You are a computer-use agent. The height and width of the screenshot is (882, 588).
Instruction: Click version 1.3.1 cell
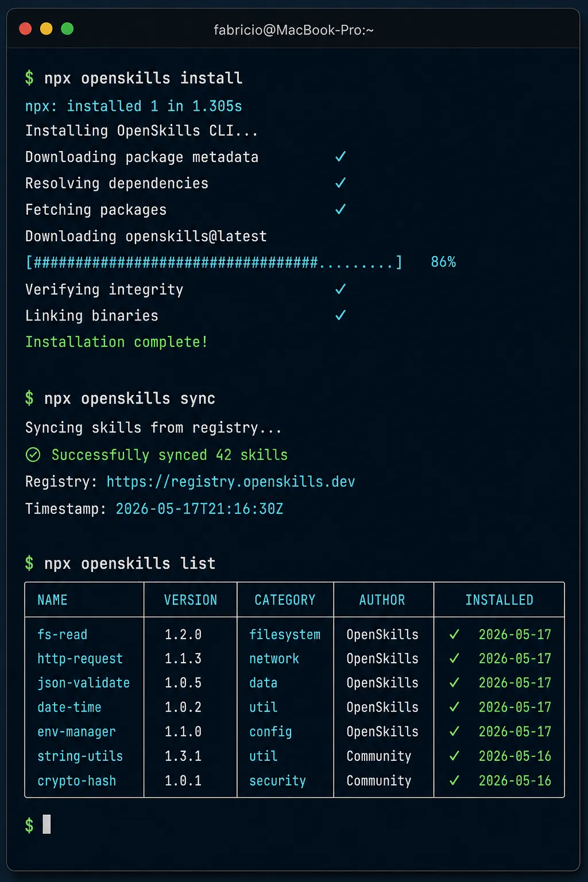(183, 756)
